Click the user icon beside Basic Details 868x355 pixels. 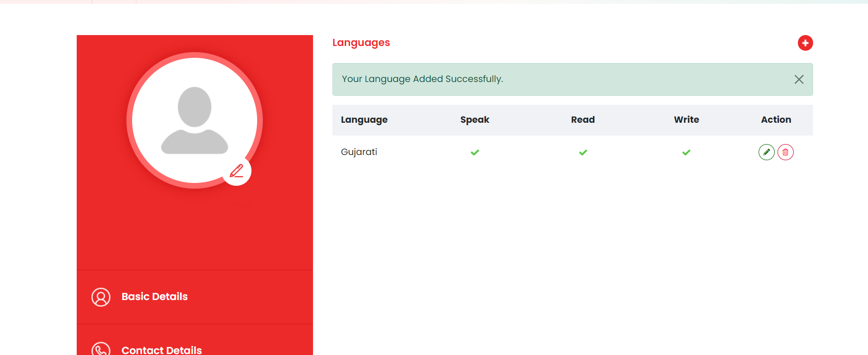pos(101,297)
